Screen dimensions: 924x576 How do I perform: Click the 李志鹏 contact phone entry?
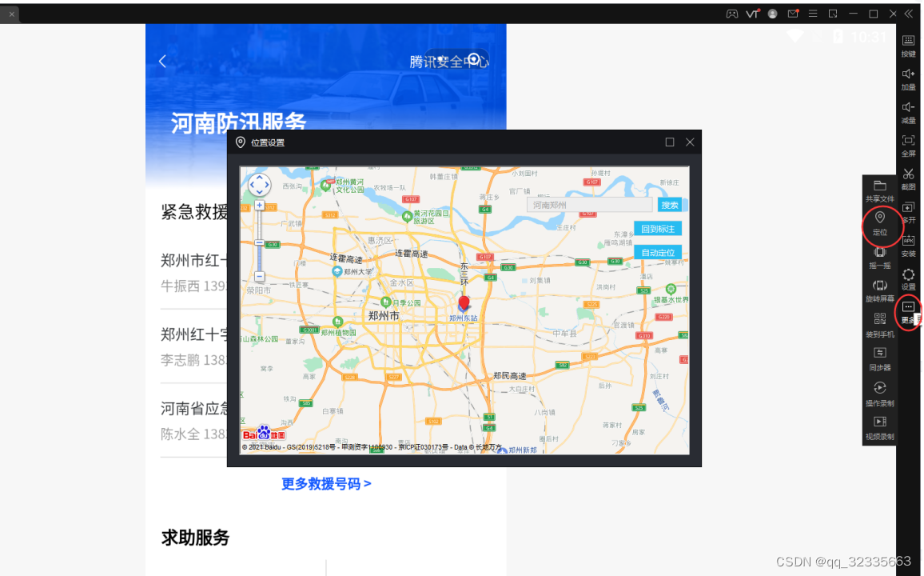click(194, 360)
